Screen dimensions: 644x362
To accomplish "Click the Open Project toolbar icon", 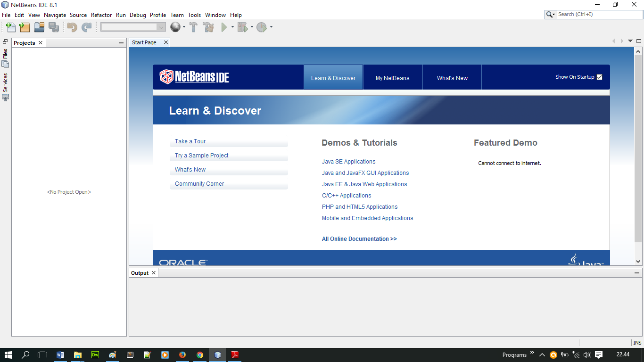I will tap(39, 27).
